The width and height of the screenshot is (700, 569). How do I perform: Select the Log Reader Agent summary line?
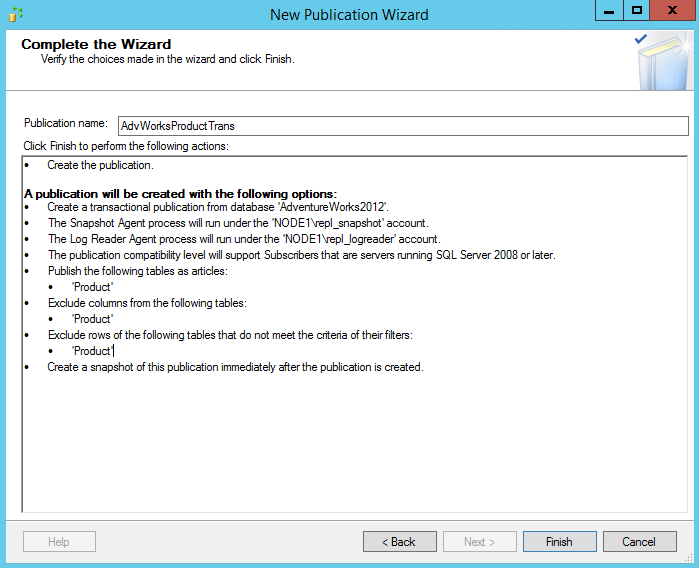click(244, 239)
